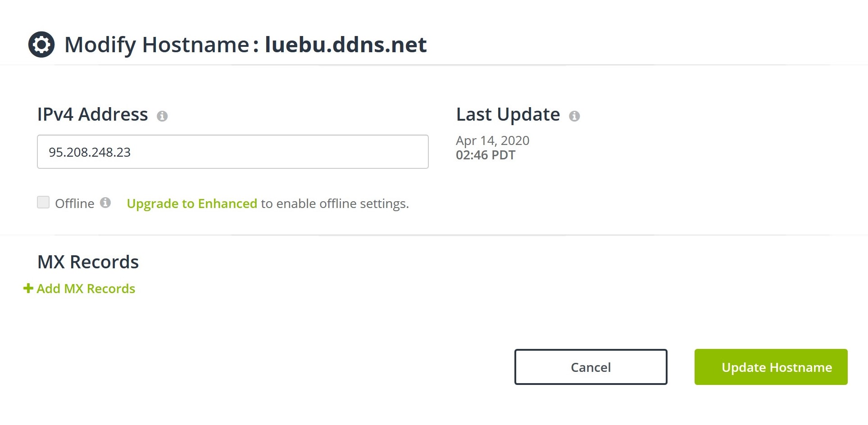Image resolution: width=868 pixels, height=425 pixels.
Task: Click the MX Records section heading
Action: click(88, 262)
